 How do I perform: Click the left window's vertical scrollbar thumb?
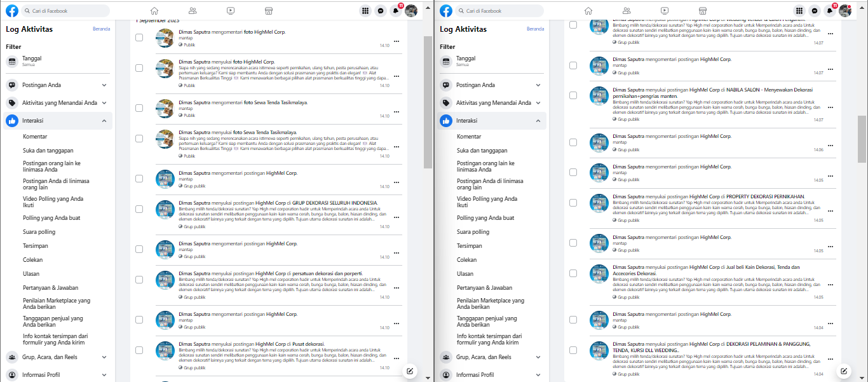point(428,102)
